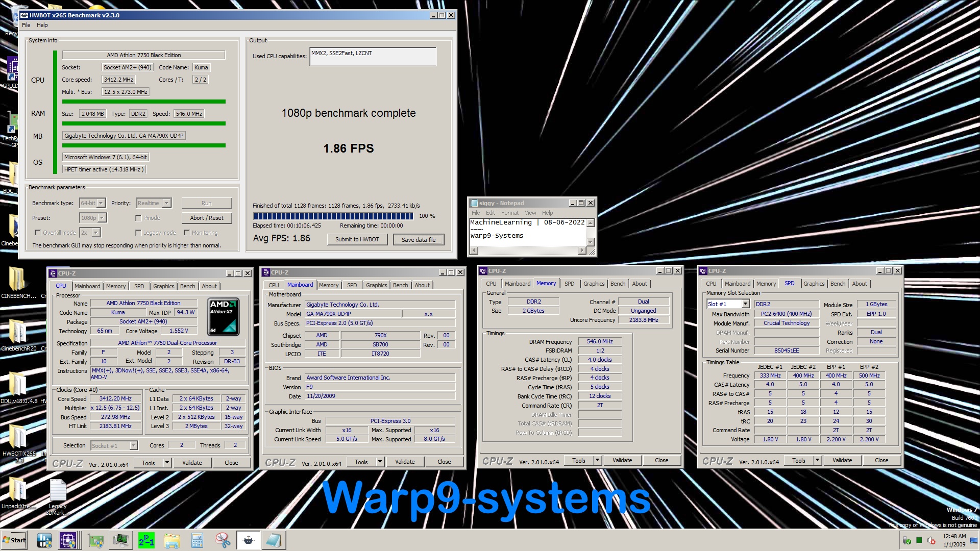980x551 pixels.
Task: Open the CPU-Z purple chip taskbar icon
Action: point(68,540)
